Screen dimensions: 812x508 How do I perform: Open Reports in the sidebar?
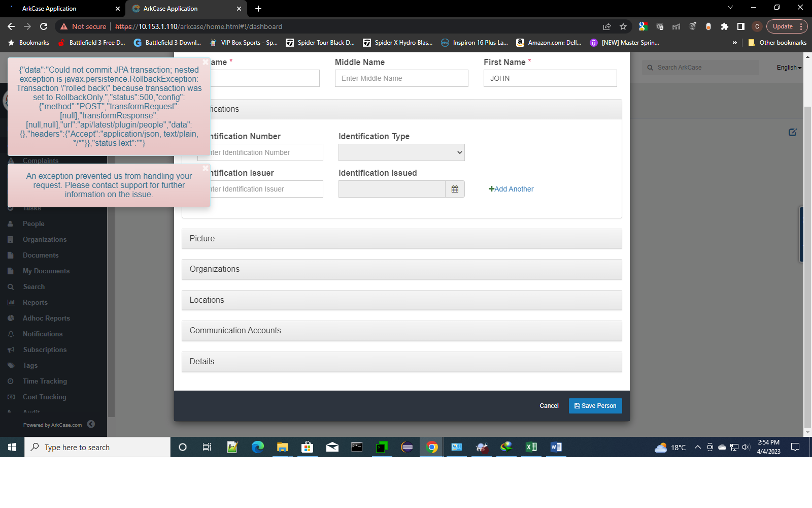35,302
